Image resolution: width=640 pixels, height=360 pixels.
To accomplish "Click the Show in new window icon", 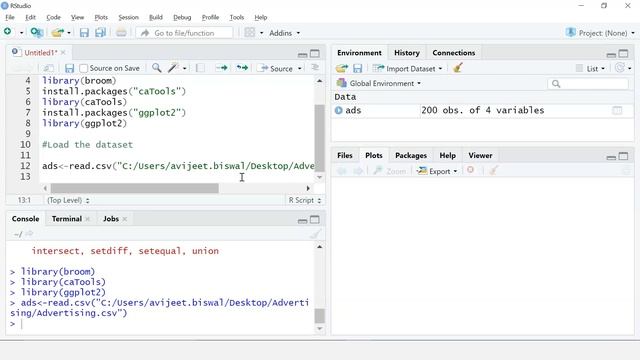I will (48, 68).
